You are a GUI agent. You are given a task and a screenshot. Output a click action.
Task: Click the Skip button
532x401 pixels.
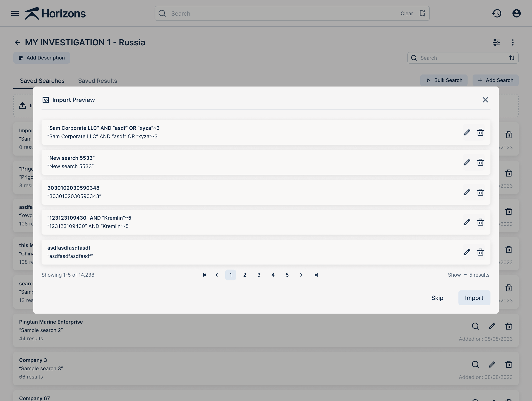pyautogui.click(x=437, y=298)
